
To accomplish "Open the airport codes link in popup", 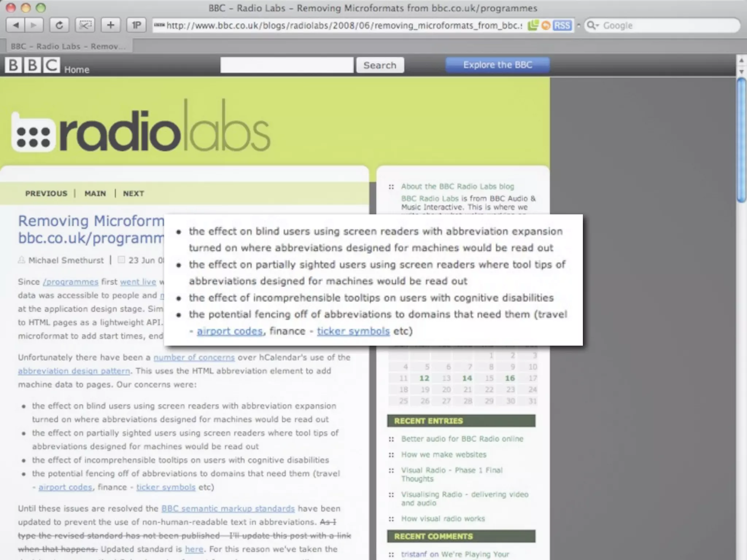I will click(x=229, y=331).
